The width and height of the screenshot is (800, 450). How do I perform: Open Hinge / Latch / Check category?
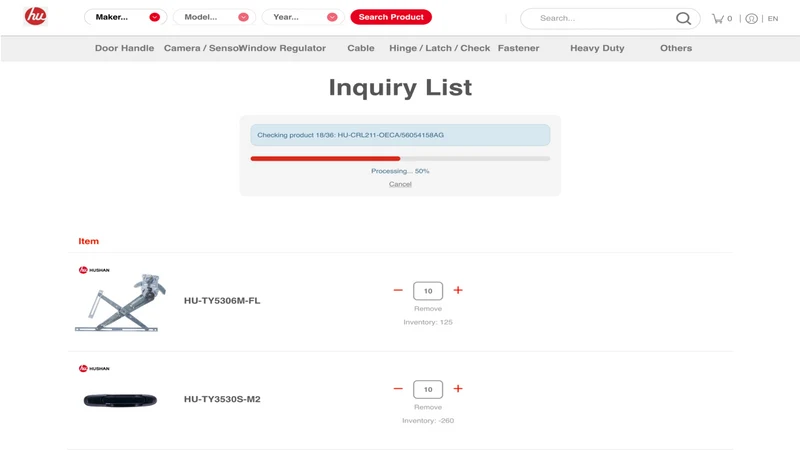439,48
